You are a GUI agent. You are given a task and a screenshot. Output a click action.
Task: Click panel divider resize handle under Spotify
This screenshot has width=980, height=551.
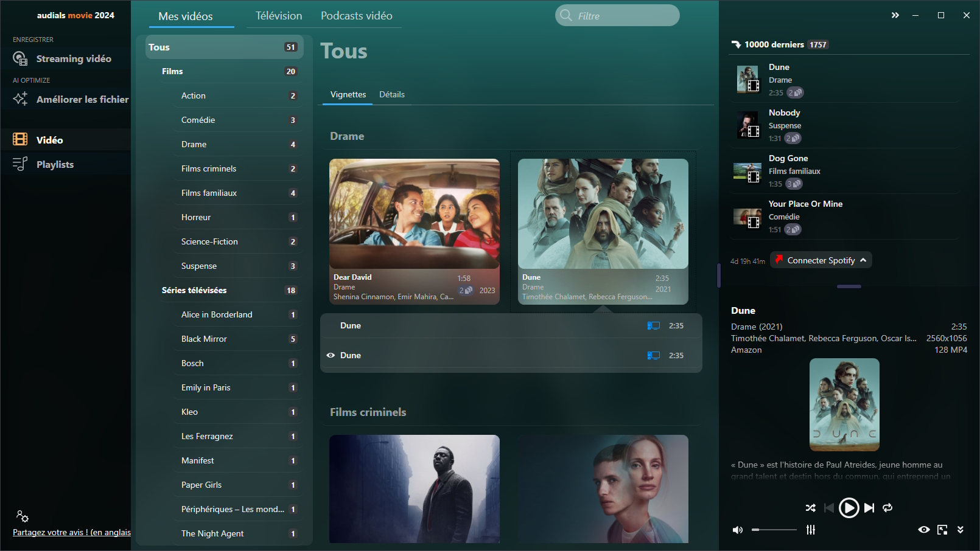849,286
